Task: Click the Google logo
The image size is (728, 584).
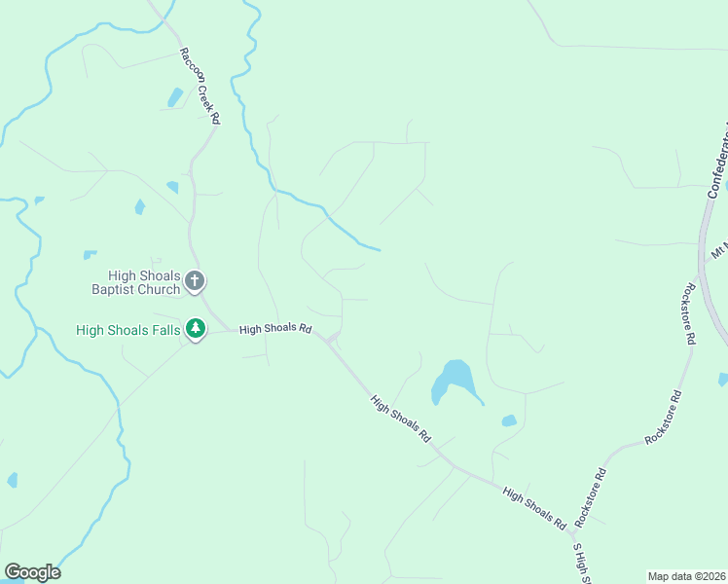Action: pyautogui.click(x=32, y=572)
